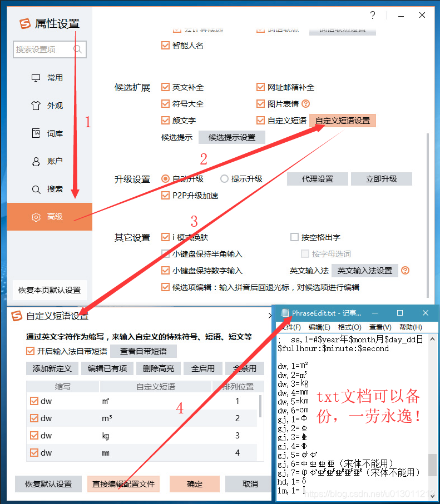Viewport: 440px width, 504px height.
Task: Select the dw kg phrase row
Action: [x=142, y=436]
